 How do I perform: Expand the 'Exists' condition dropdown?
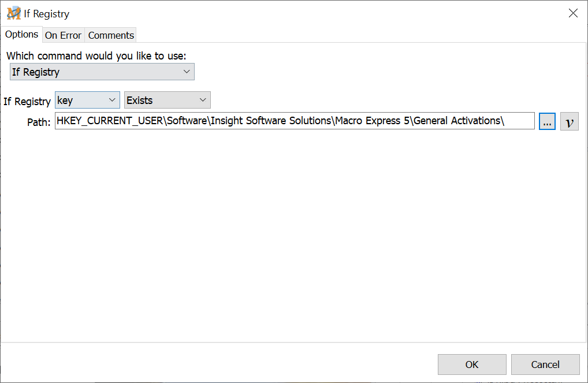(167, 101)
